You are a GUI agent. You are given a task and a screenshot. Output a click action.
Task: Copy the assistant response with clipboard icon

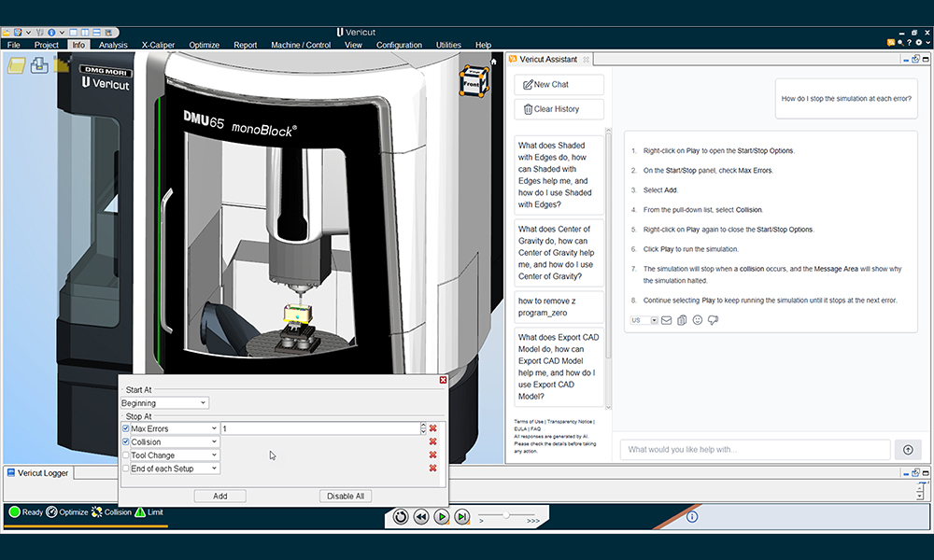pyautogui.click(x=682, y=320)
